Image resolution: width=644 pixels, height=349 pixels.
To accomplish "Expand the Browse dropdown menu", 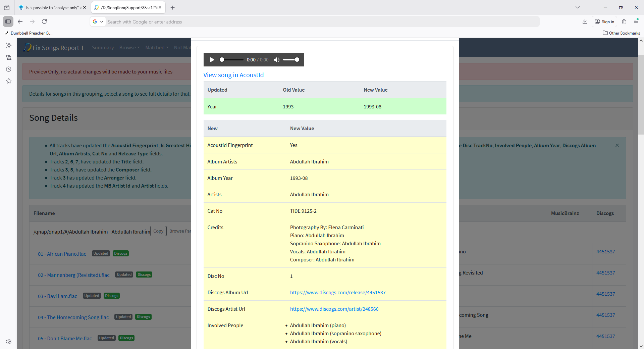I will pyautogui.click(x=129, y=48).
